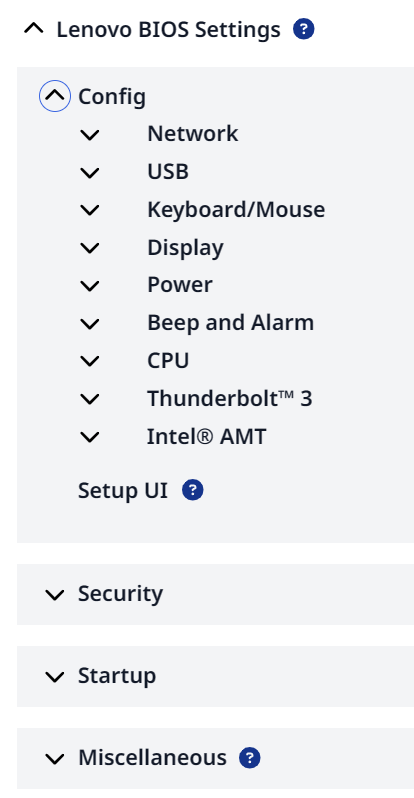Collapse Lenovo BIOS Settings with top chevron
The width and height of the screenshot is (414, 798).
[34, 30]
